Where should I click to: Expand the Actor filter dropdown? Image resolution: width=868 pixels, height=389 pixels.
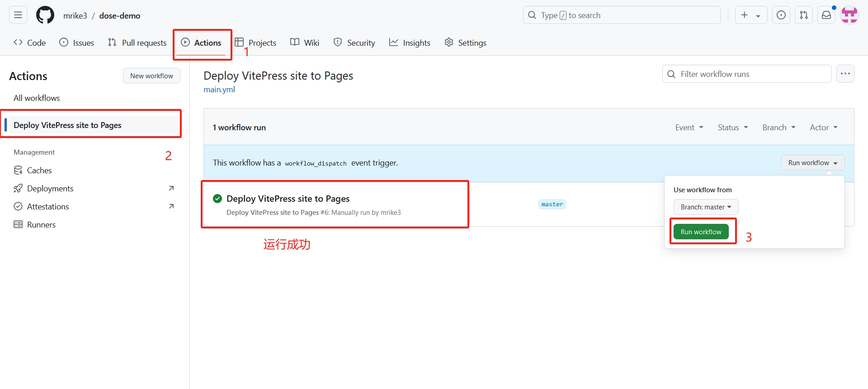[823, 128]
